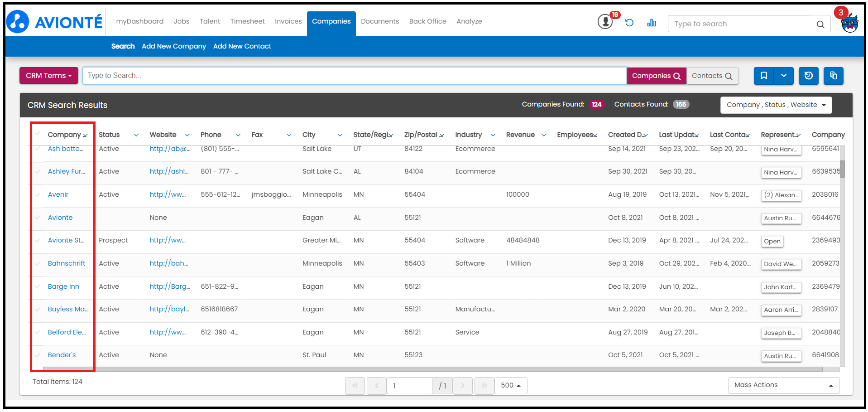Open the Talent tab
The image size is (868, 412).
coord(210,21)
